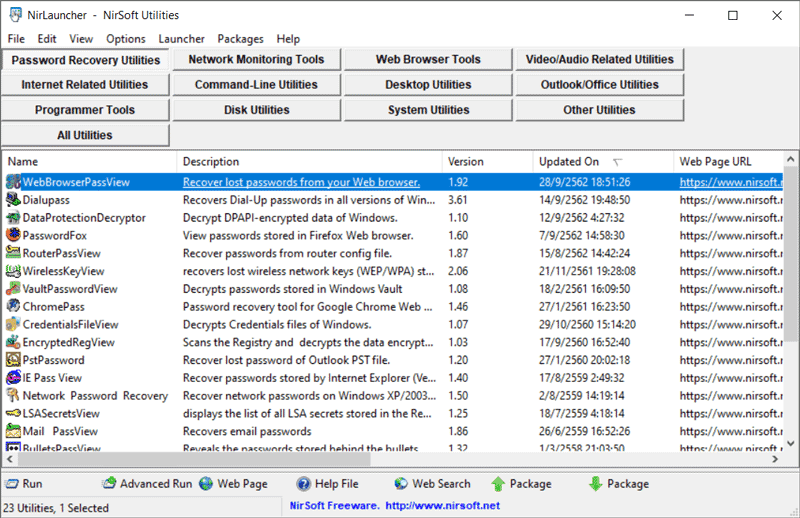The image size is (800, 518).
Task: Sort list by Version column header
Action: pos(487,162)
